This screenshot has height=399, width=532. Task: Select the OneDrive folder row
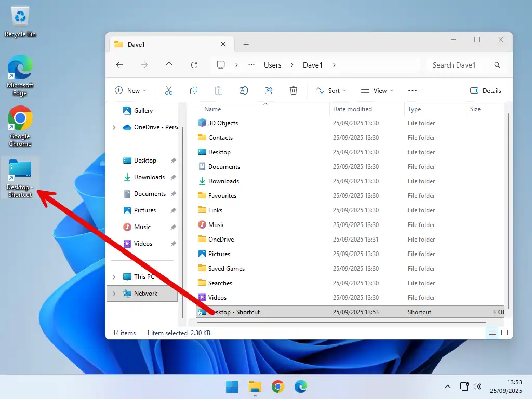(350, 240)
